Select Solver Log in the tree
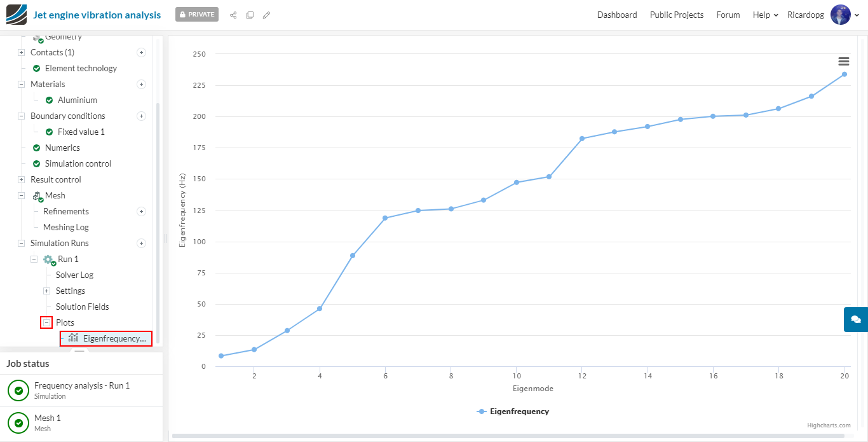The height and width of the screenshot is (442, 868). (74, 275)
